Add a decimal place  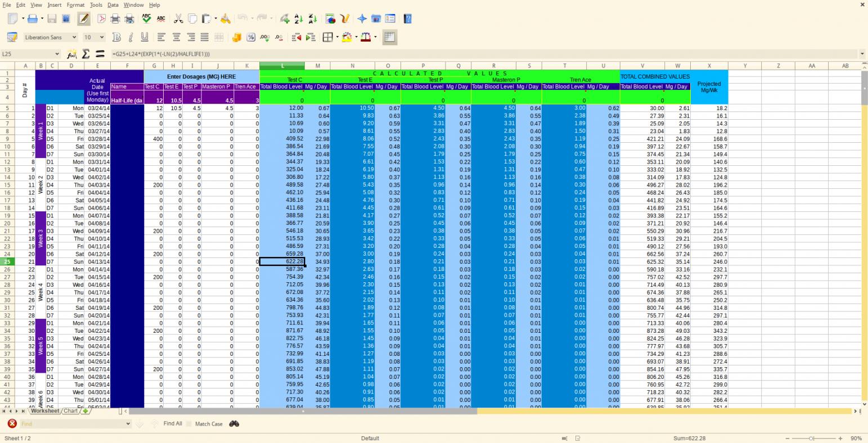point(265,37)
